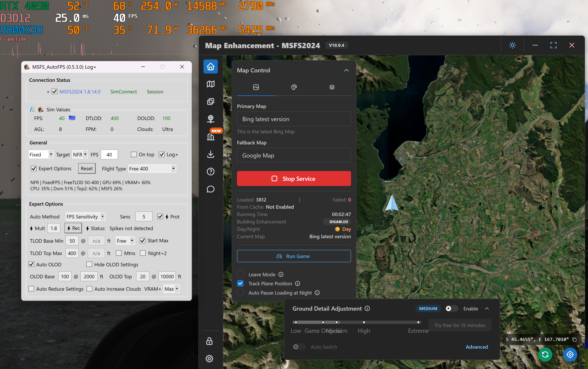Open the building enhancement icon marked NEW
588x369 pixels.
tap(211, 136)
